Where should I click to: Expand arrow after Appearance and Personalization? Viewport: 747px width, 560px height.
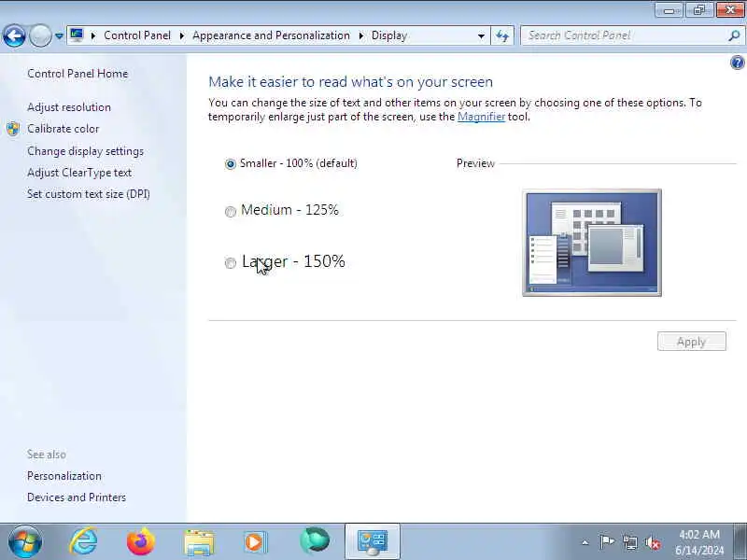point(361,35)
